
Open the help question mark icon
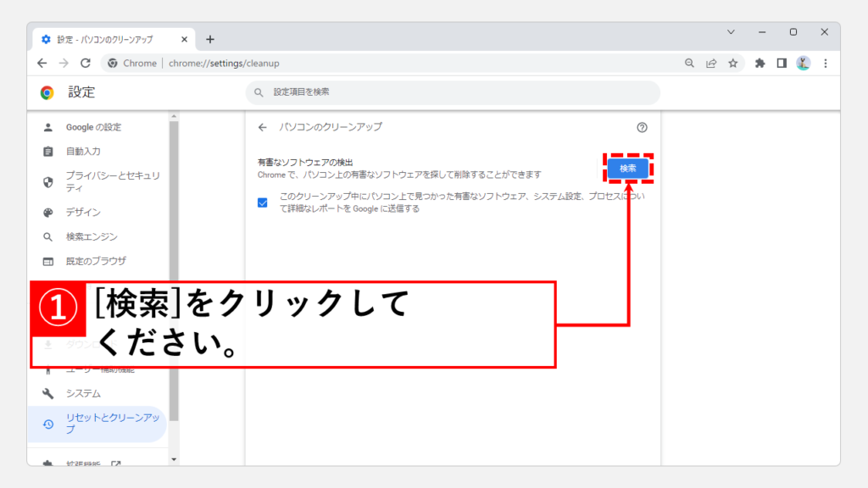[642, 127]
